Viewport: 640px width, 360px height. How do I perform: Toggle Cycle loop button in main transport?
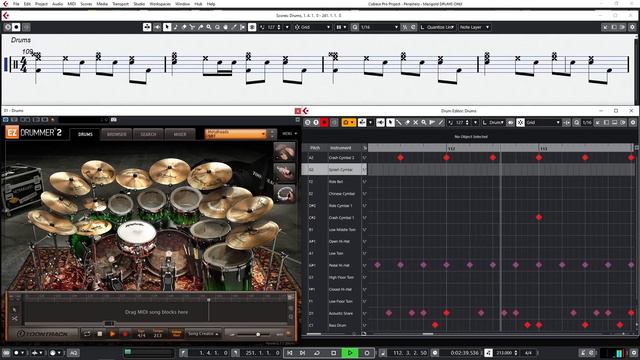[x=317, y=353]
